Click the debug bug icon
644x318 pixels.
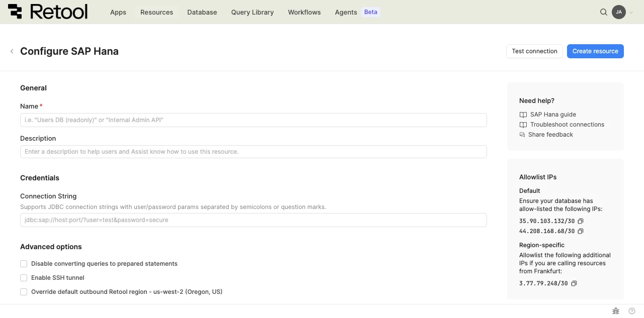click(x=615, y=311)
